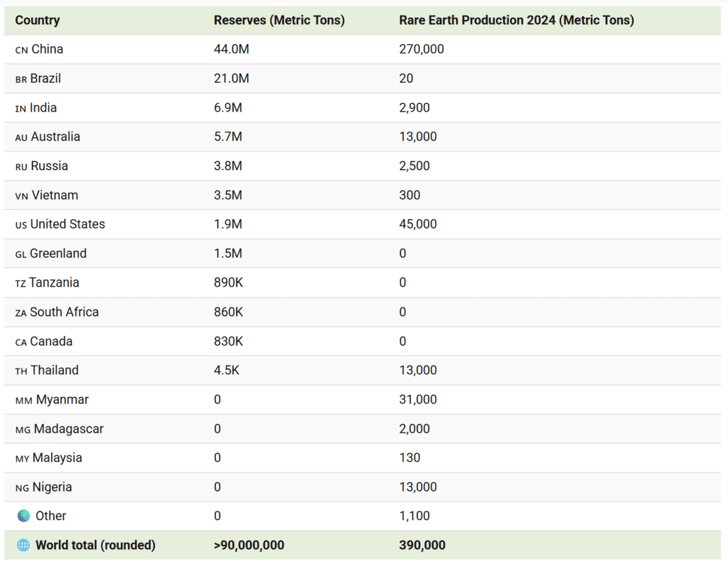Click China's 270,000 production value

(422, 49)
